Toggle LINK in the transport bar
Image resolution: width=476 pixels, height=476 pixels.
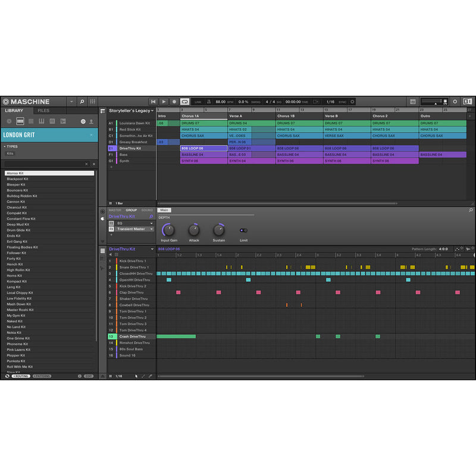[x=198, y=101]
